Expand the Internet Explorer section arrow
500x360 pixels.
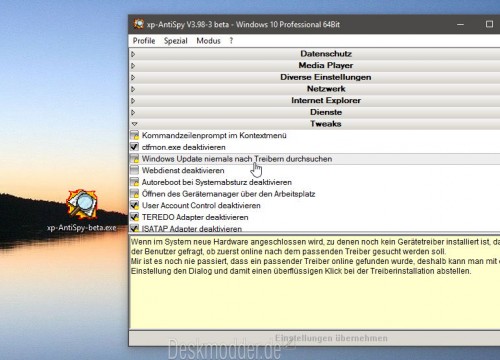pos(133,101)
